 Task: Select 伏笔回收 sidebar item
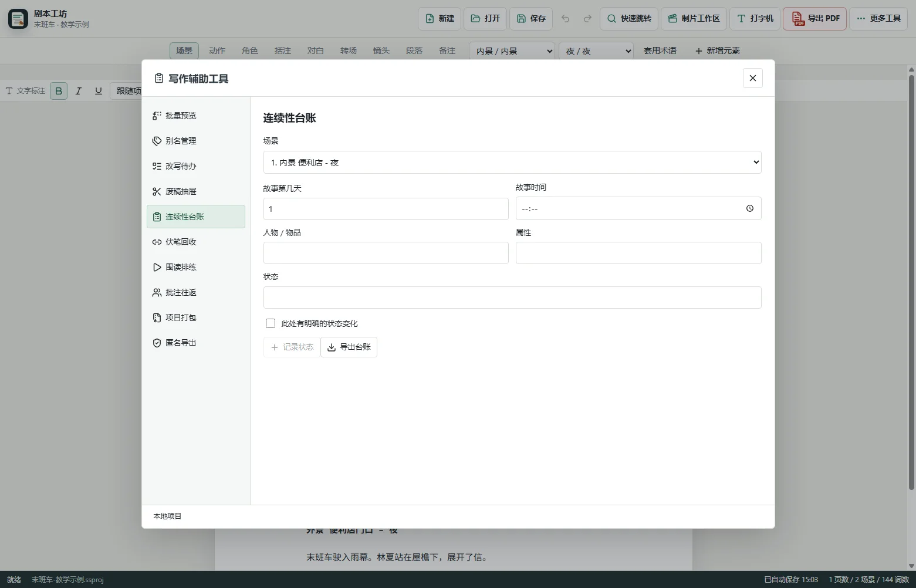click(x=195, y=242)
